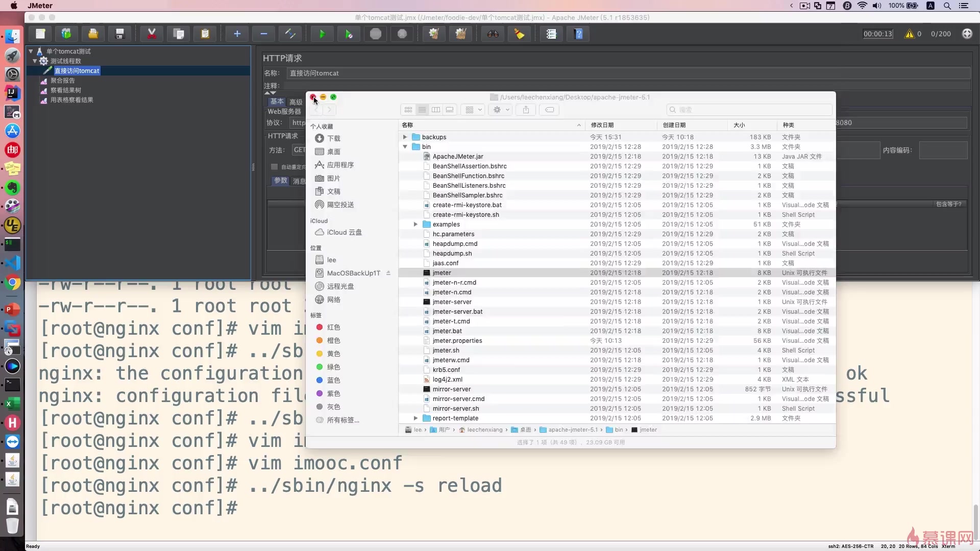Expand the examples folder

click(x=415, y=224)
